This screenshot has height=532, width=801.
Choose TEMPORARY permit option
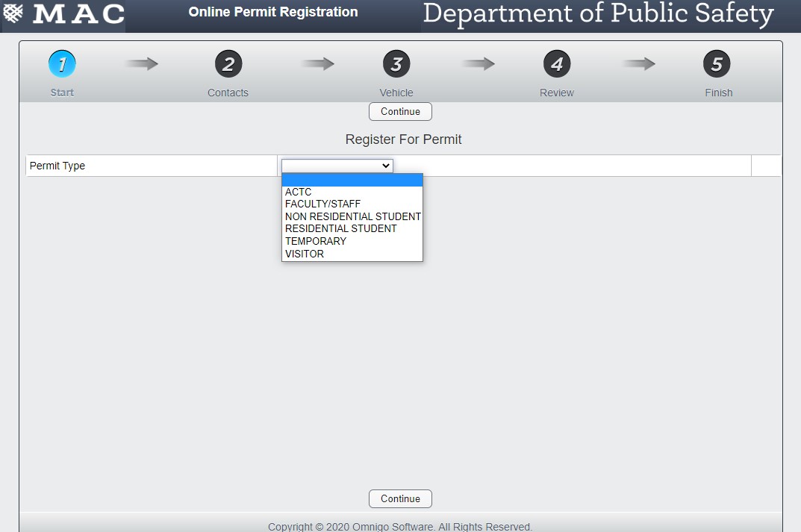coord(315,241)
